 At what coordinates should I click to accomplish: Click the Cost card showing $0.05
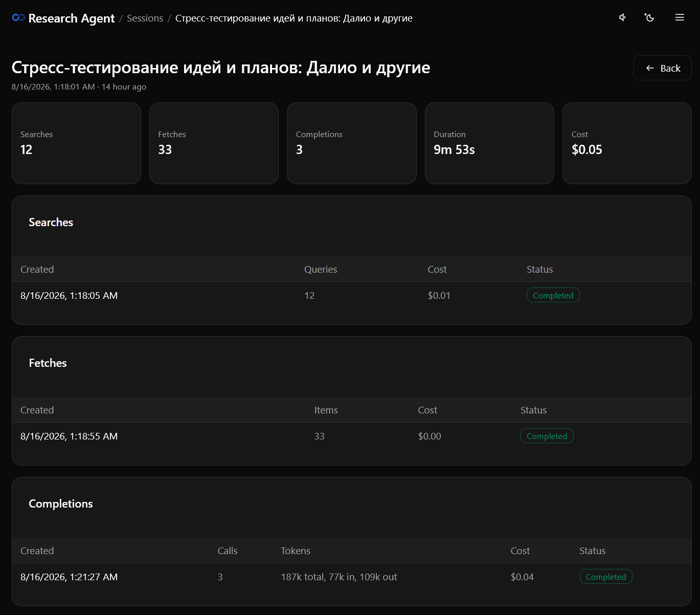coord(627,143)
